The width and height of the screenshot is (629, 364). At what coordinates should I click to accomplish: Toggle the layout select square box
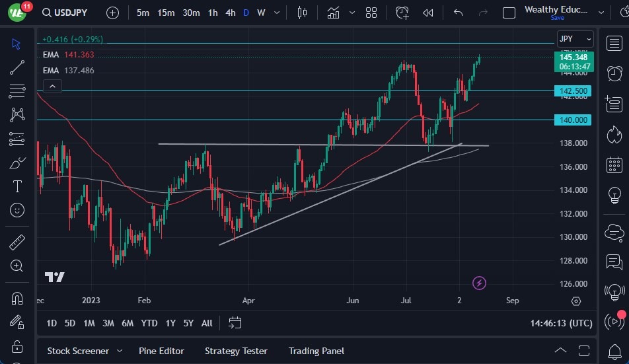(x=509, y=13)
